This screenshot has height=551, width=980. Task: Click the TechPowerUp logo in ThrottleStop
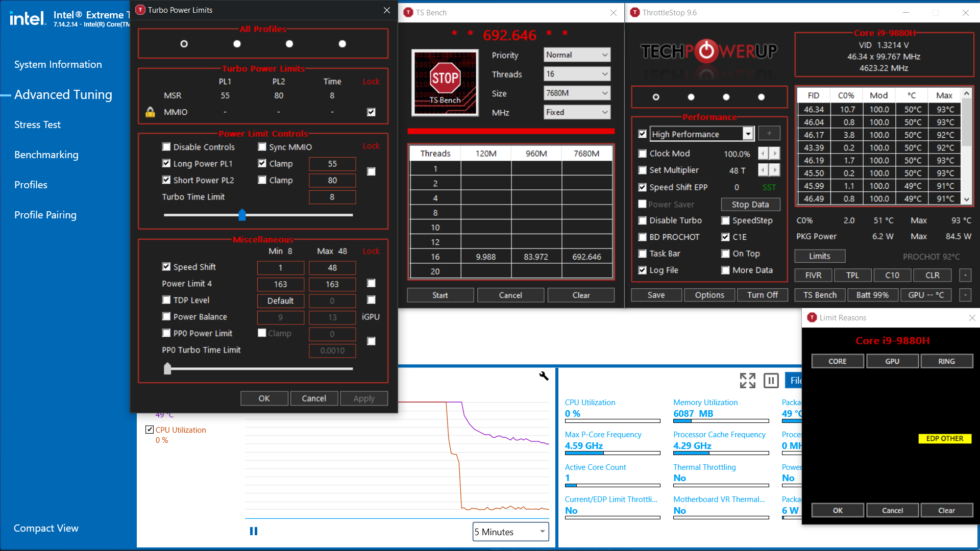[709, 51]
